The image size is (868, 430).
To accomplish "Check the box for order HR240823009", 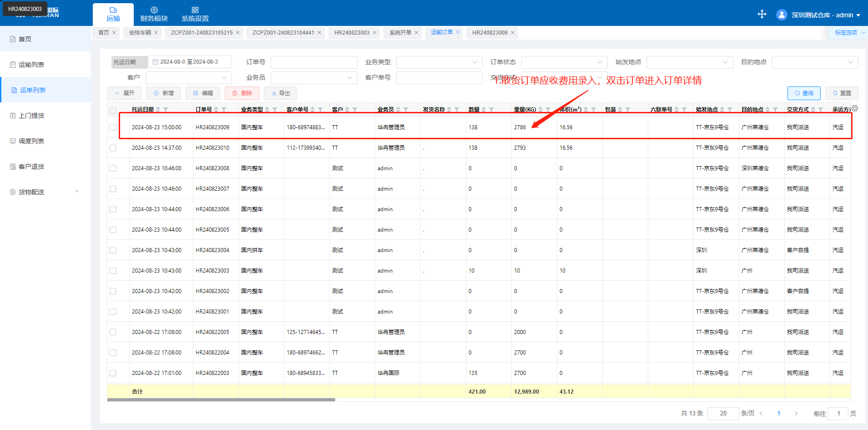I will point(113,127).
